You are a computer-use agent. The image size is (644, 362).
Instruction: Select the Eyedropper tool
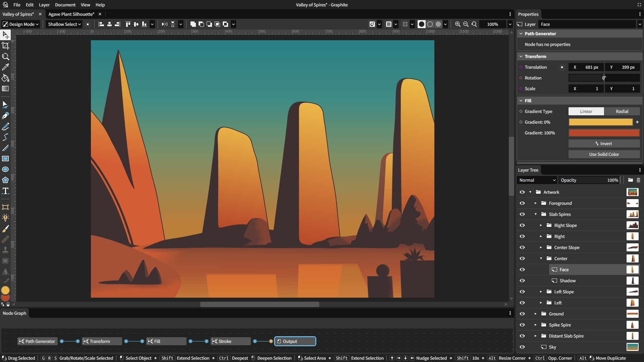6,67
